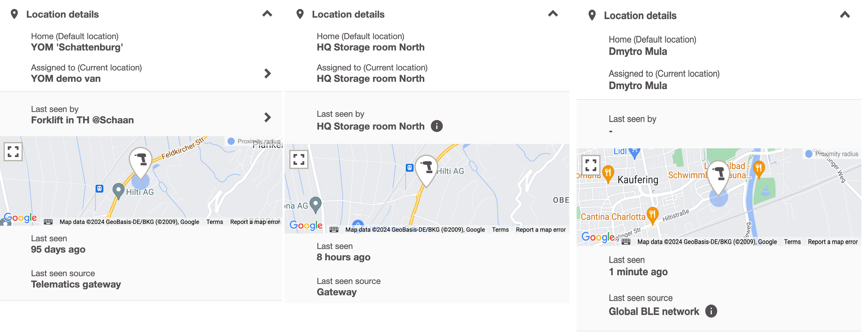Image resolution: width=868 pixels, height=332 pixels.
Task: Click the keyboard shortcuts icon on middle map
Action: (x=334, y=230)
